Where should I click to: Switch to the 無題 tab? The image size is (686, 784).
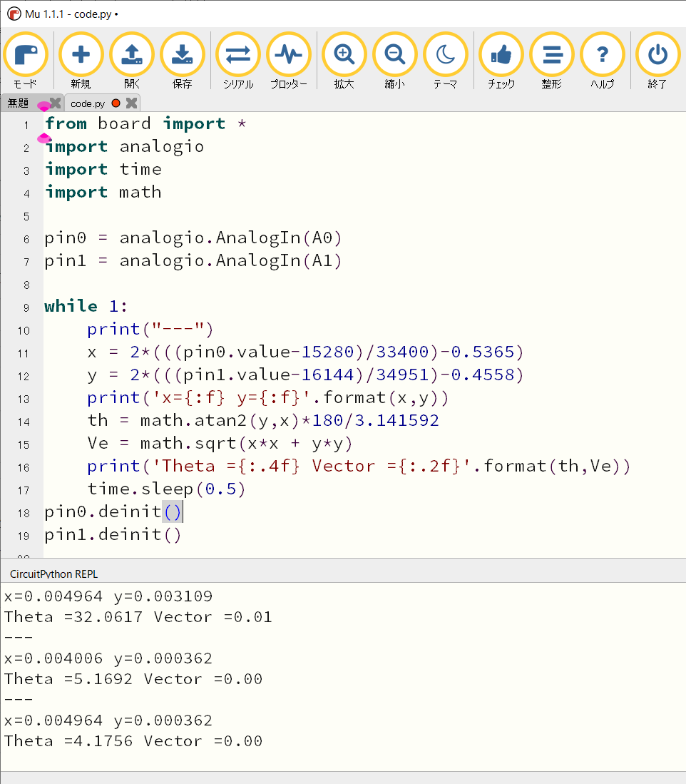tap(19, 103)
